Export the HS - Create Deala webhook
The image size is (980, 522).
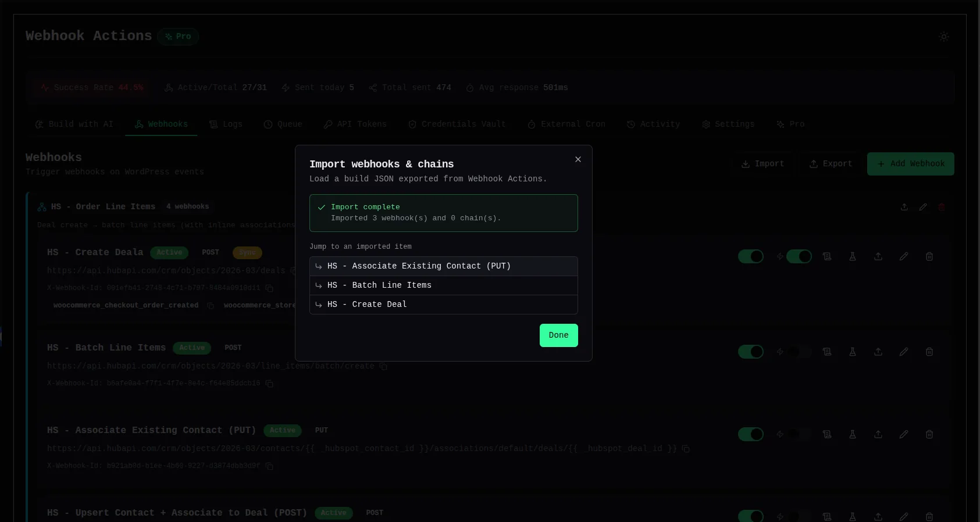[x=878, y=256]
